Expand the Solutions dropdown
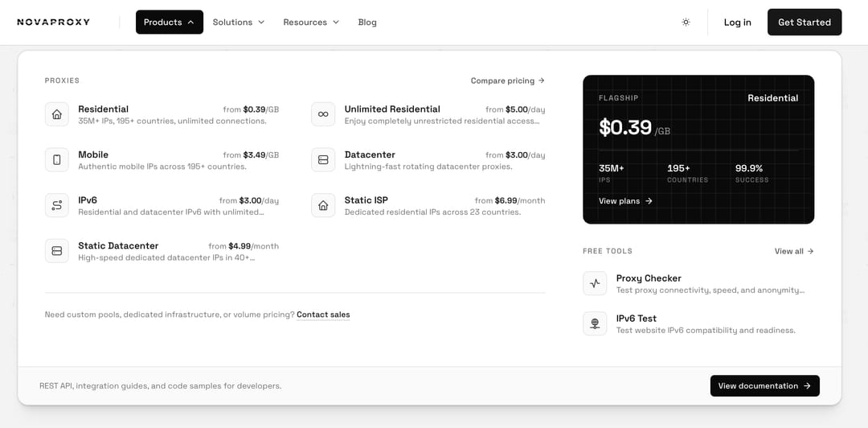 click(239, 23)
